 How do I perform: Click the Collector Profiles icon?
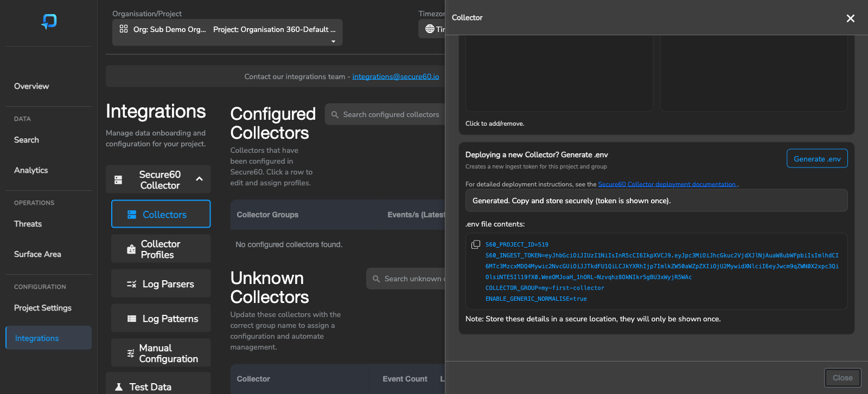point(131,249)
